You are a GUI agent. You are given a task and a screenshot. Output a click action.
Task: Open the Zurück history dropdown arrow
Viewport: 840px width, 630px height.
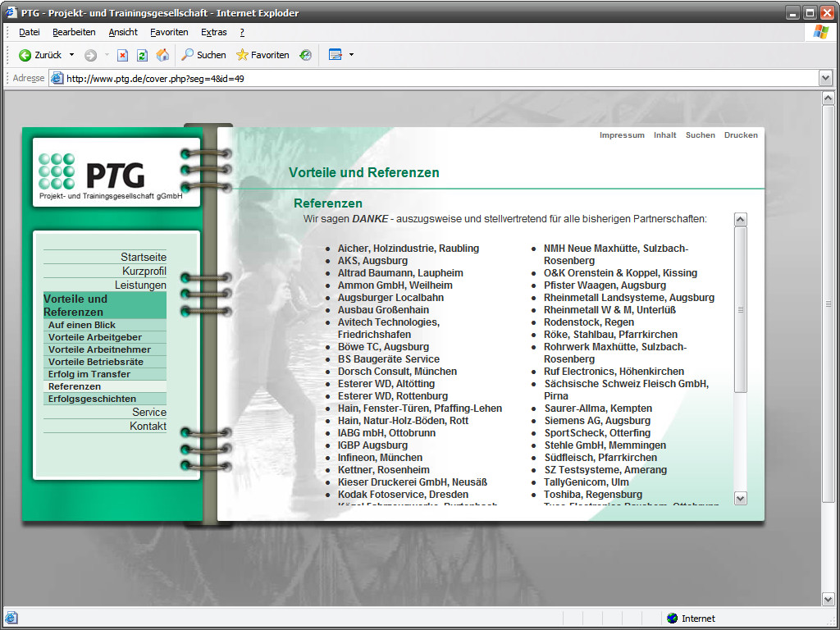point(72,55)
